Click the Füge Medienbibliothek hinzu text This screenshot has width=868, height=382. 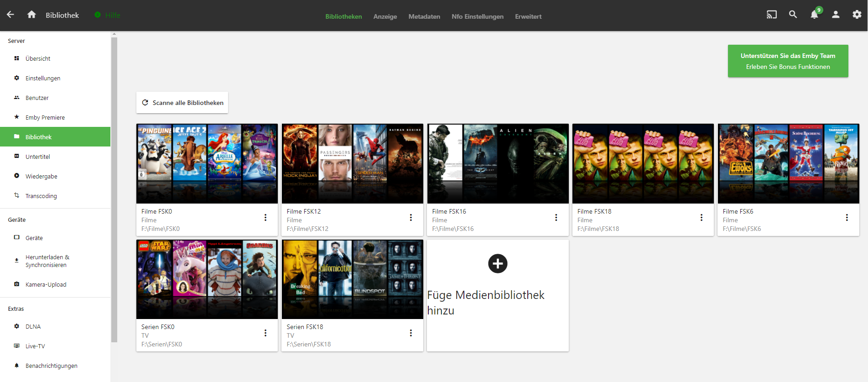click(x=486, y=303)
